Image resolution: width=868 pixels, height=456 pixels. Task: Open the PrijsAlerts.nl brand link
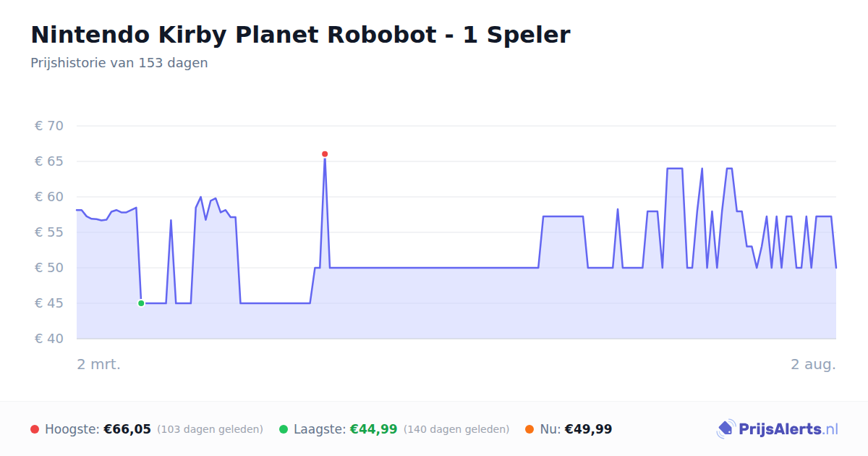[777, 429]
